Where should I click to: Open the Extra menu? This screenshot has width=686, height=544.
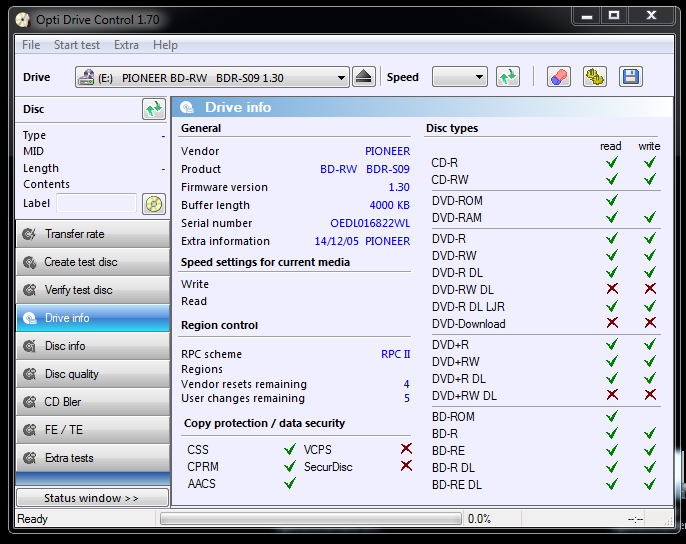click(126, 45)
